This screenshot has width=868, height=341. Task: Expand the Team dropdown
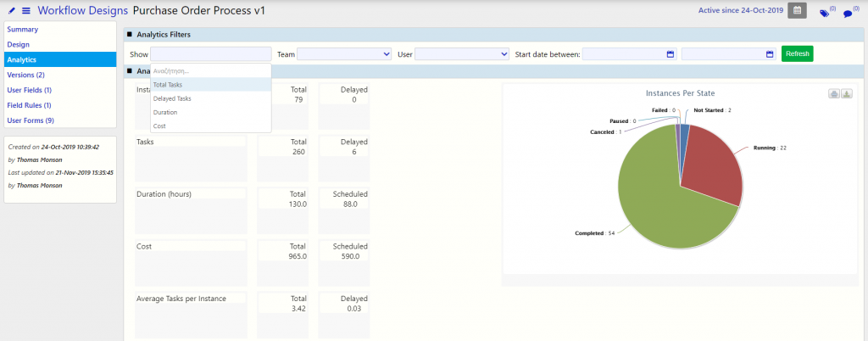[x=344, y=54]
